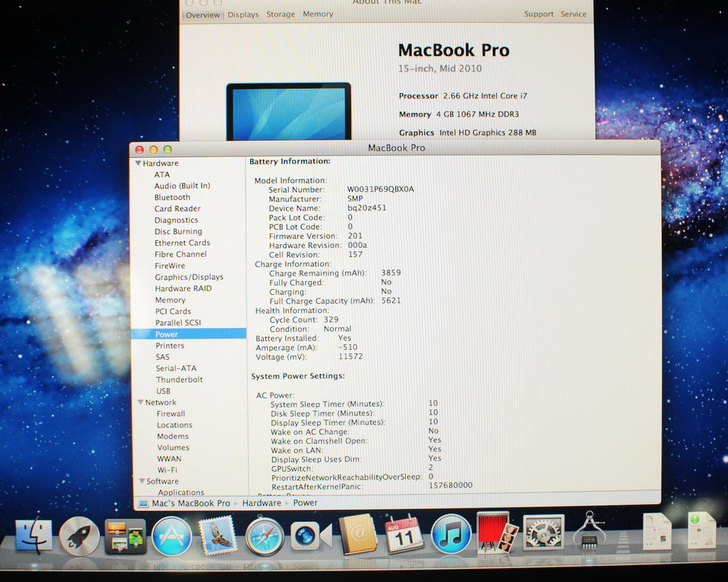This screenshot has width=728, height=582.
Task: Select Serial-ATA in the sidebar
Action: tap(176, 368)
